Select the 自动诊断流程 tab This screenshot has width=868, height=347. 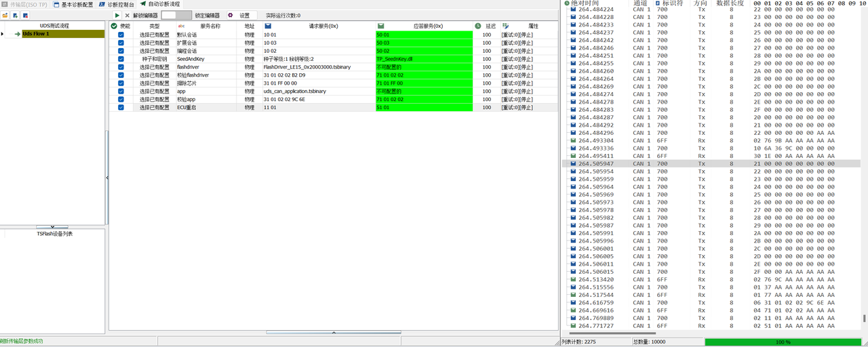coord(160,4)
